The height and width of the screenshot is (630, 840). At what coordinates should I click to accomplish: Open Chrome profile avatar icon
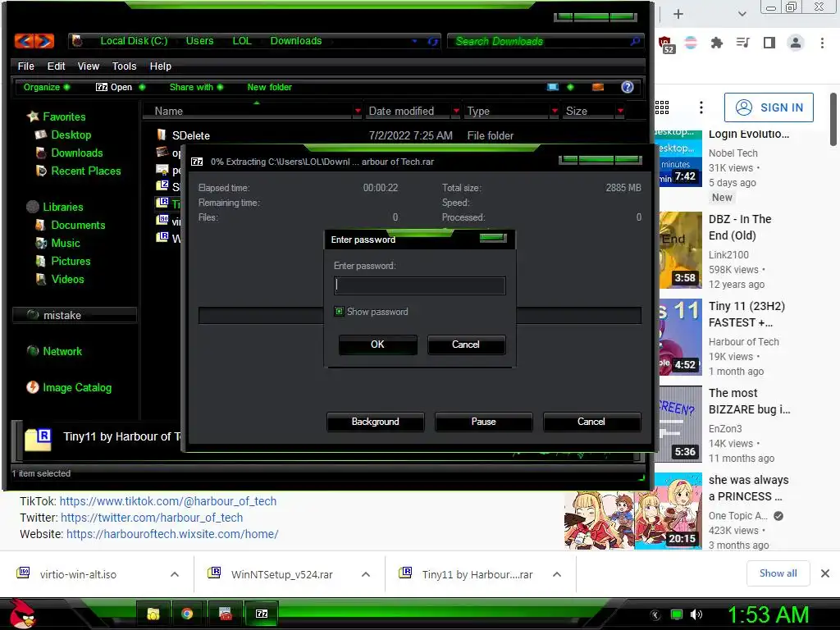[x=796, y=43]
